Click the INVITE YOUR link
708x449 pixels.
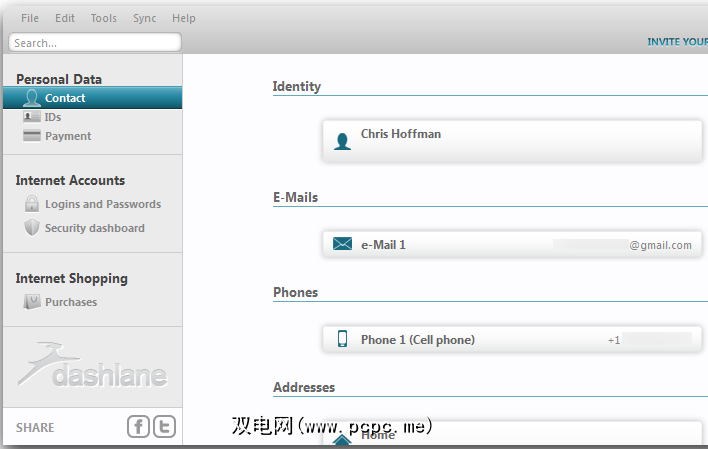(677, 42)
